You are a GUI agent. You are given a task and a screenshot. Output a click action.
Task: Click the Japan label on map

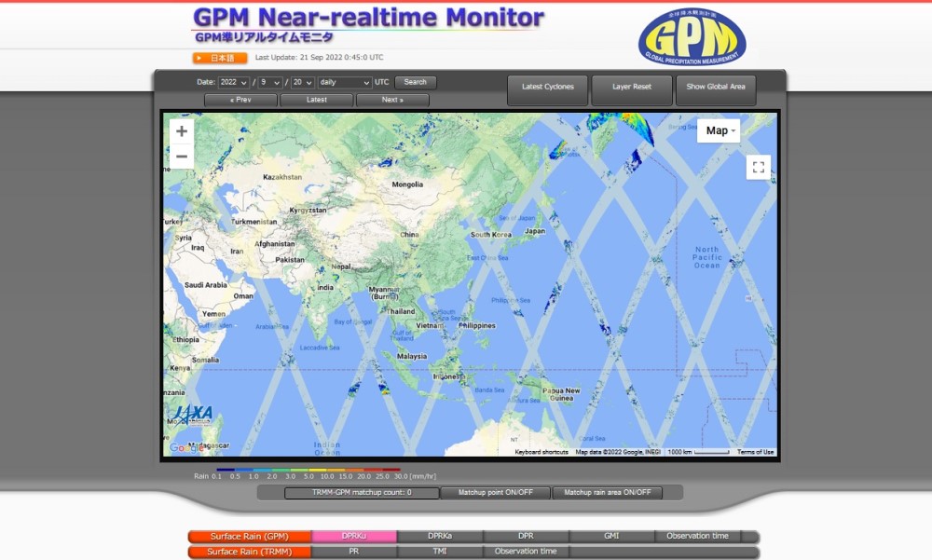(535, 231)
